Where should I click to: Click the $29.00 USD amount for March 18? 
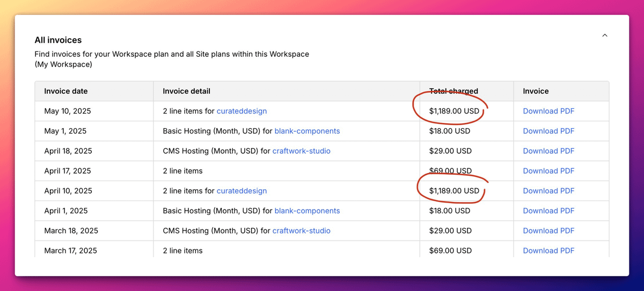coord(450,230)
